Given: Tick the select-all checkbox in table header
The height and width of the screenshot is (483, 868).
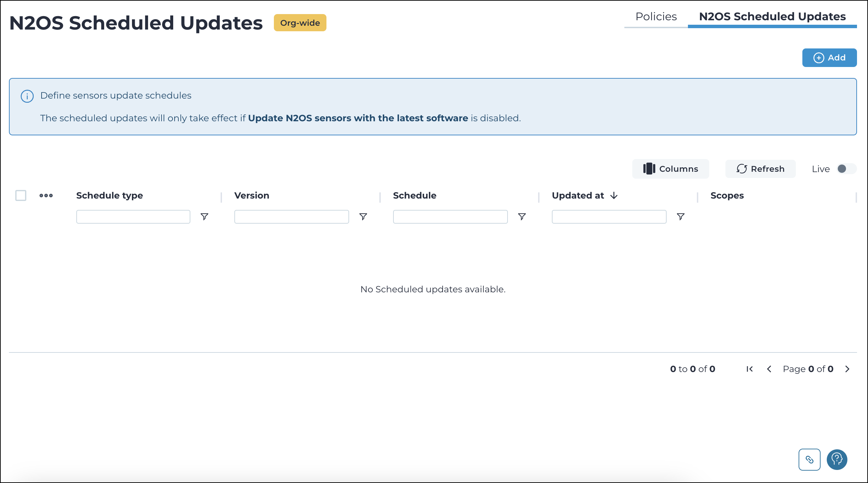Looking at the screenshot, I should pyautogui.click(x=21, y=195).
